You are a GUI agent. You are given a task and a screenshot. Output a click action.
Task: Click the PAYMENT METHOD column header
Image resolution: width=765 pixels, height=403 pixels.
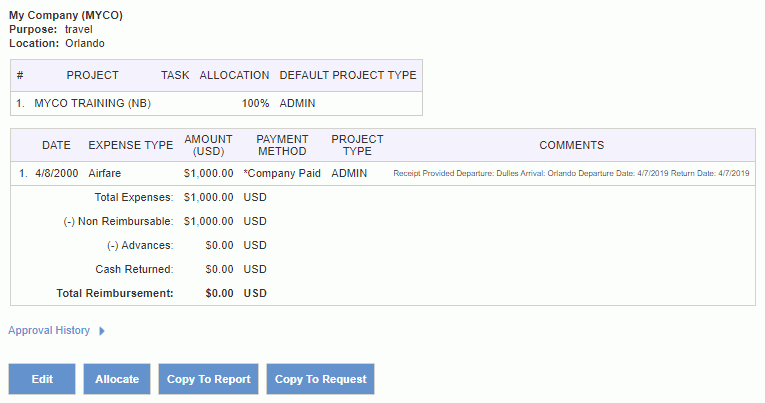[282, 145]
